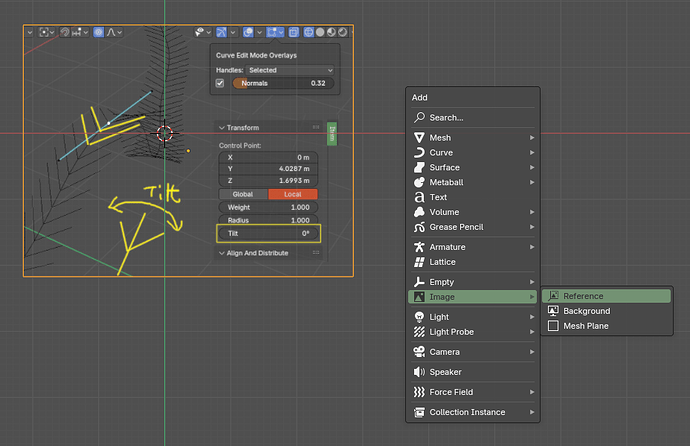Open the viewport visibility eye menu
690x446 pixels.
coord(200,32)
